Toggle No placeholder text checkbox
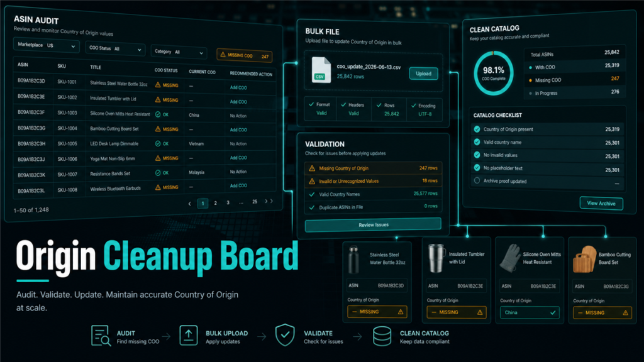The width and height of the screenshot is (644, 362). pyautogui.click(x=477, y=167)
